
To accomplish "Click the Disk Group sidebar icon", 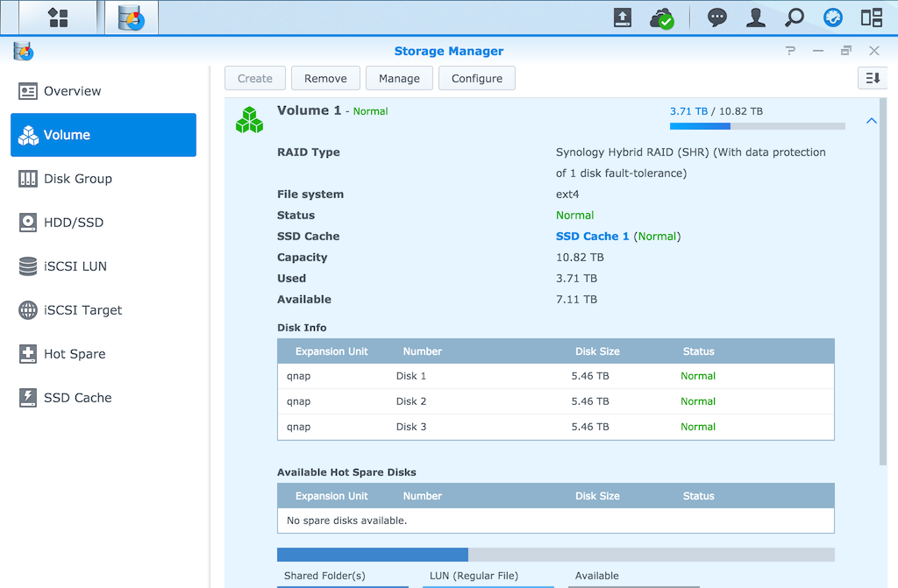I will [x=27, y=179].
